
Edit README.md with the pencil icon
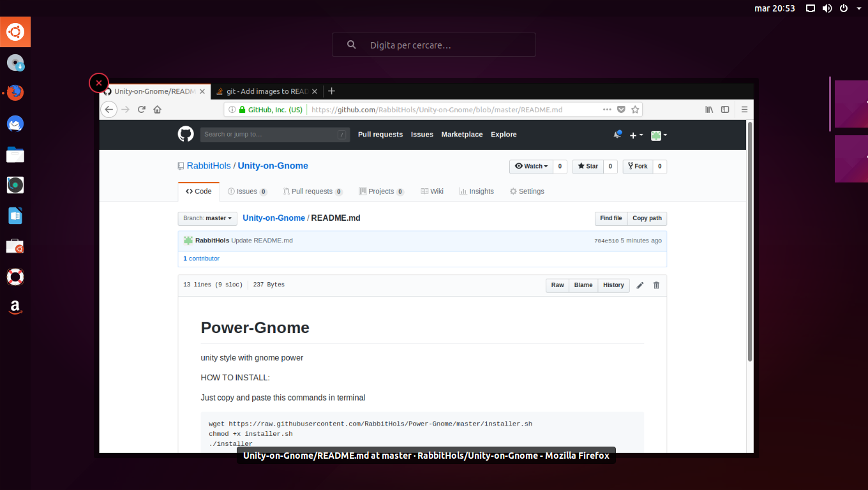click(x=640, y=285)
